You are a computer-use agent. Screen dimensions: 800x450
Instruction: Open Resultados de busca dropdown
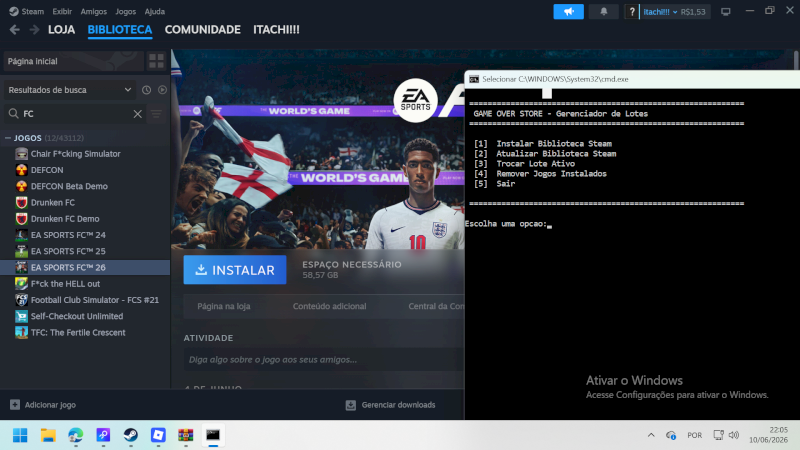click(68, 90)
